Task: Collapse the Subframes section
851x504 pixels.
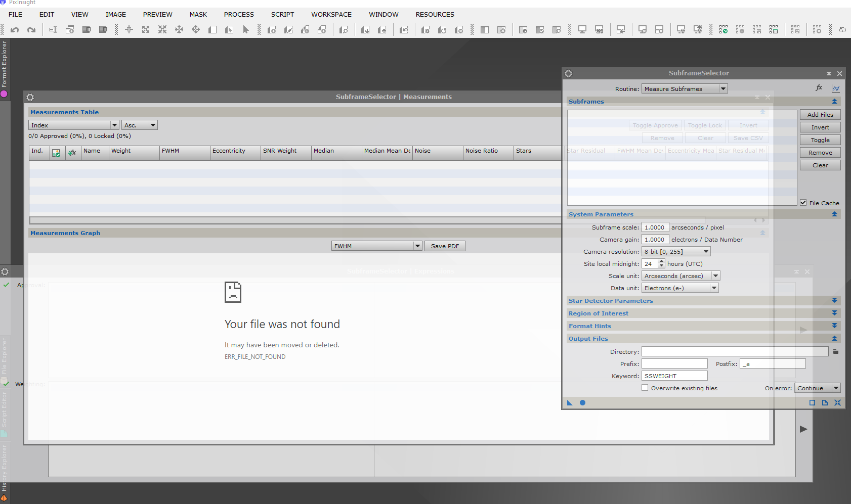Action: click(834, 101)
